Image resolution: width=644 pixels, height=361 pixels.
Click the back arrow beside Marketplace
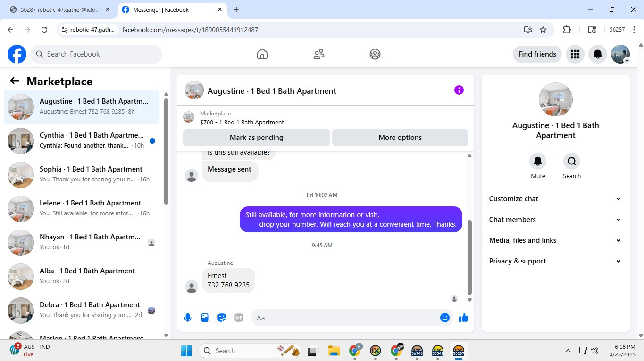click(x=15, y=81)
